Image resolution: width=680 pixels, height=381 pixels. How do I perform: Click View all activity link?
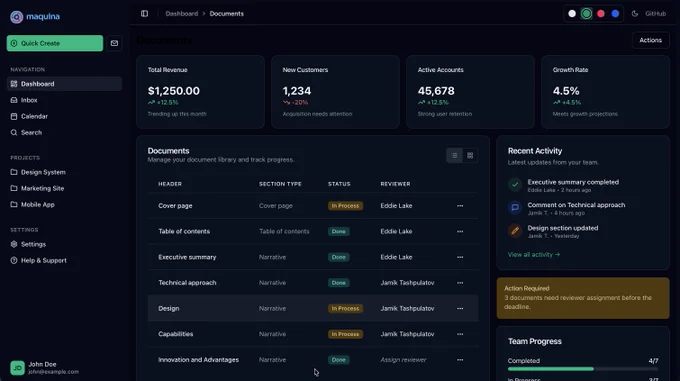coord(534,254)
